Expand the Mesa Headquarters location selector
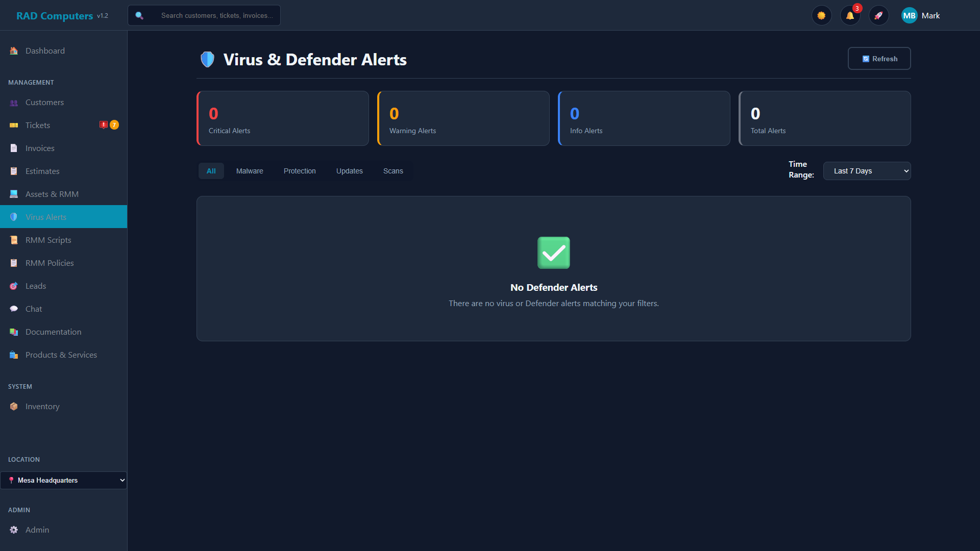 (63, 480)
